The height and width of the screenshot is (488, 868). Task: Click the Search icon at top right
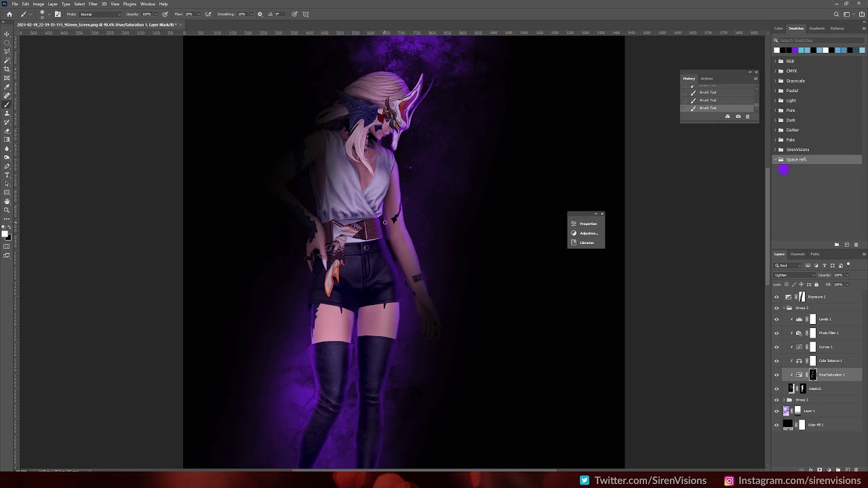pyautogui.click(x=836, y=14)
